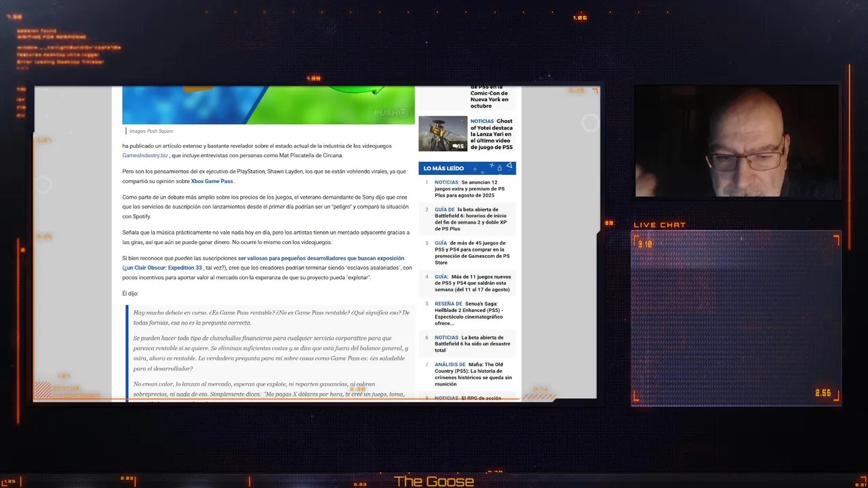Click the 'Hay mucho debate en curso' quote paragraph
This screenshot has height=488, width=868.
271,318
